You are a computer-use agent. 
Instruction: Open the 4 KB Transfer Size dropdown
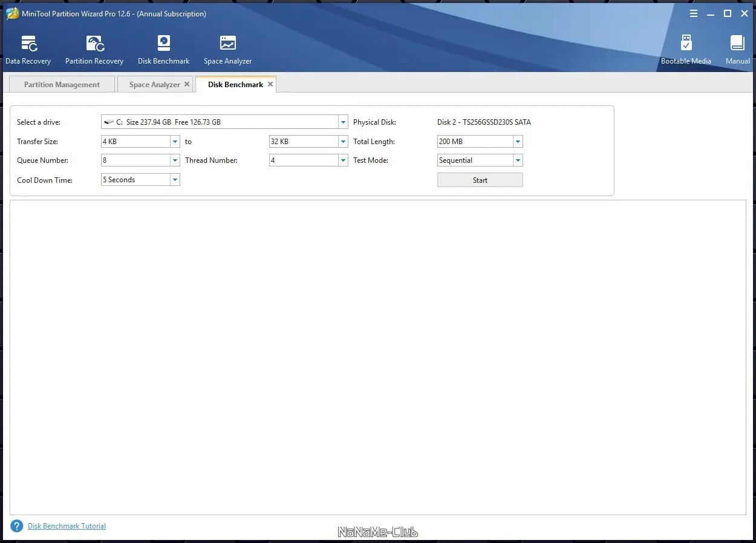point(140,141)
